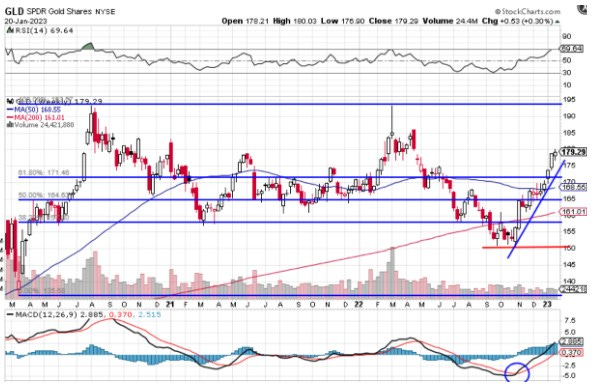This screenshot has height=386, width=600.
Task: Click the 150 price axis label
Action: pos(569,248)
